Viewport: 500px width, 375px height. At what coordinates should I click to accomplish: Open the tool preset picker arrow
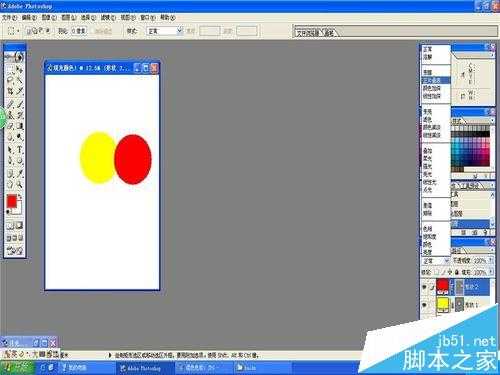click(x=18, y=31)
